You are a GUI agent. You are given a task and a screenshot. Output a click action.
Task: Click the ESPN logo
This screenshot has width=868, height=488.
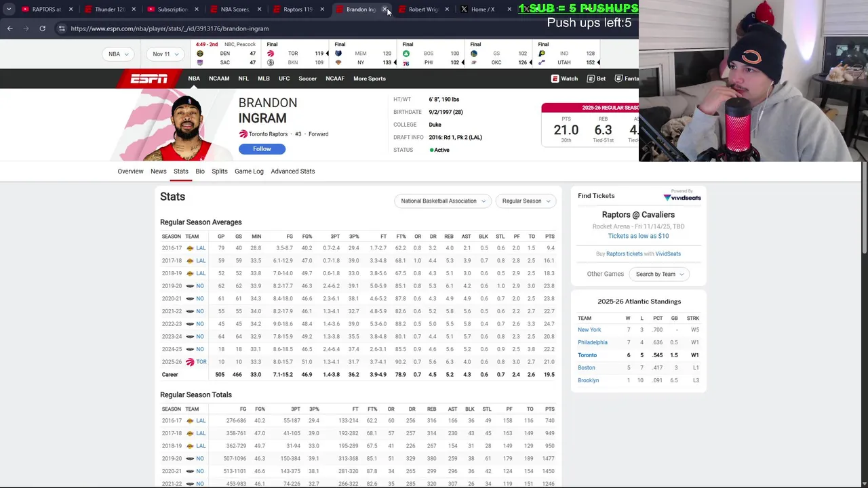[x=149, y=79]
